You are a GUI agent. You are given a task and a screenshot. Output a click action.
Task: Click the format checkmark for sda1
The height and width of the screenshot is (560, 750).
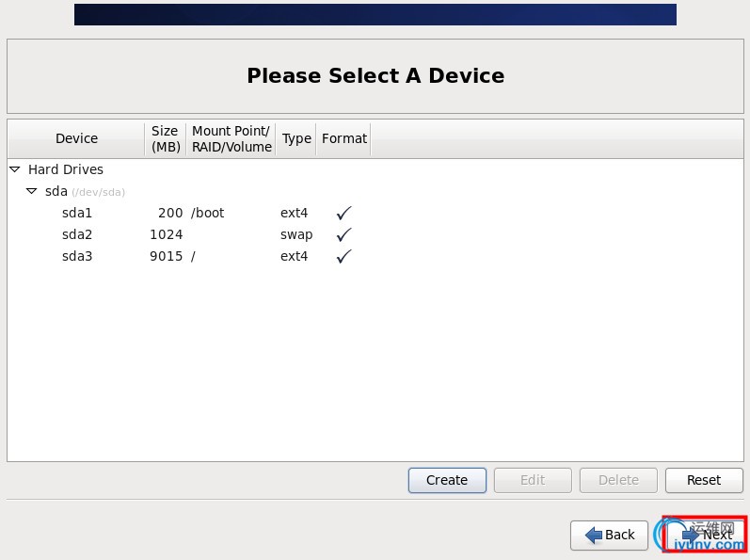[343, 213]
